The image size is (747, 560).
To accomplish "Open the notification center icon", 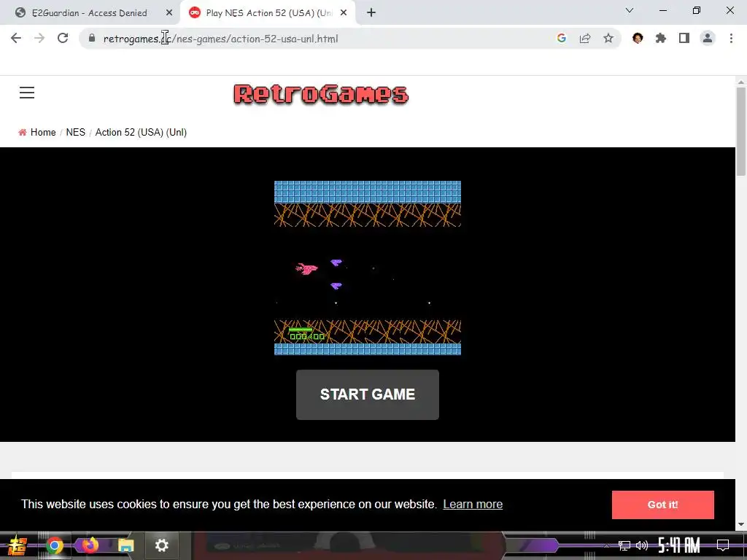I will click(723, 545).
